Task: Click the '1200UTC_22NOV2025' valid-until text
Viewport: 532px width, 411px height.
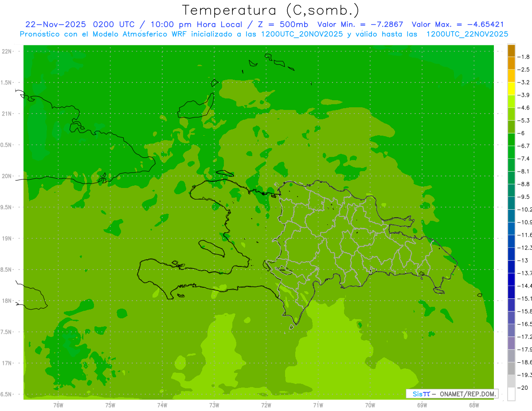Action: tap(467, 34)
